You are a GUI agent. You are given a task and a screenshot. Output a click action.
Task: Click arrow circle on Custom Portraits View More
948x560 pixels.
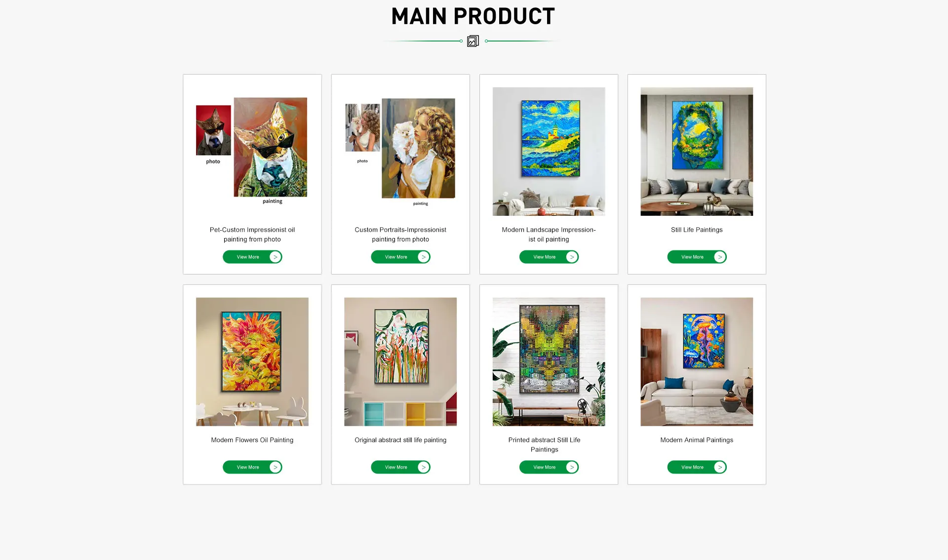click(x=423, y=257)
